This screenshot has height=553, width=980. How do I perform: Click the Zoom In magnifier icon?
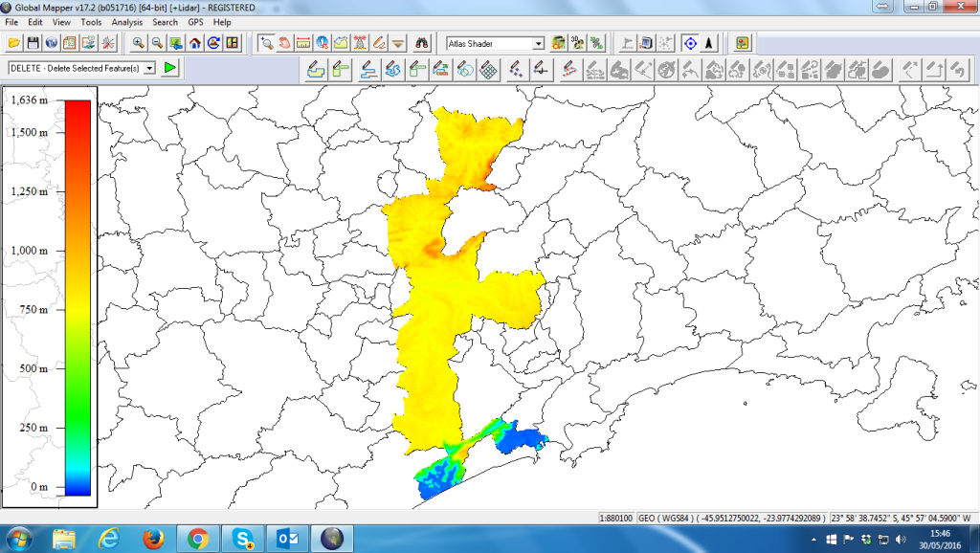click(x=139, y=43)
